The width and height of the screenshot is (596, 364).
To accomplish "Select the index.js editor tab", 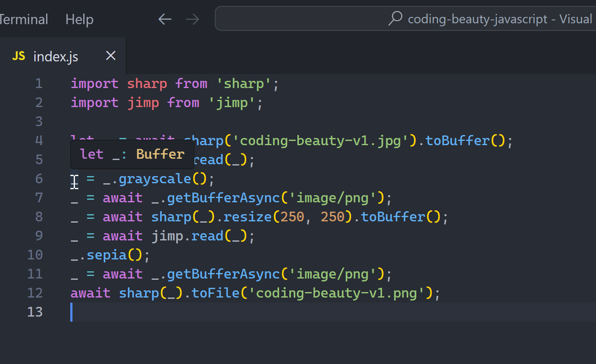I will (55, 56).
